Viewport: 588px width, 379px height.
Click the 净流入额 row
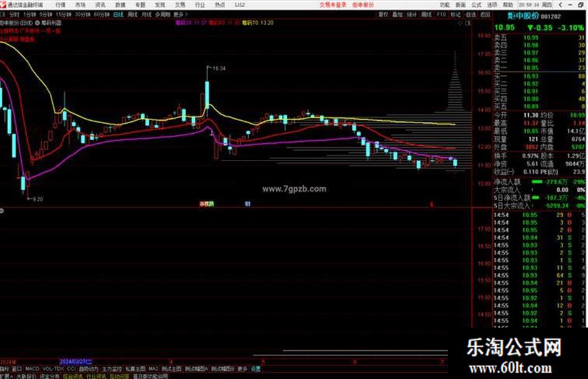[539, 182]
